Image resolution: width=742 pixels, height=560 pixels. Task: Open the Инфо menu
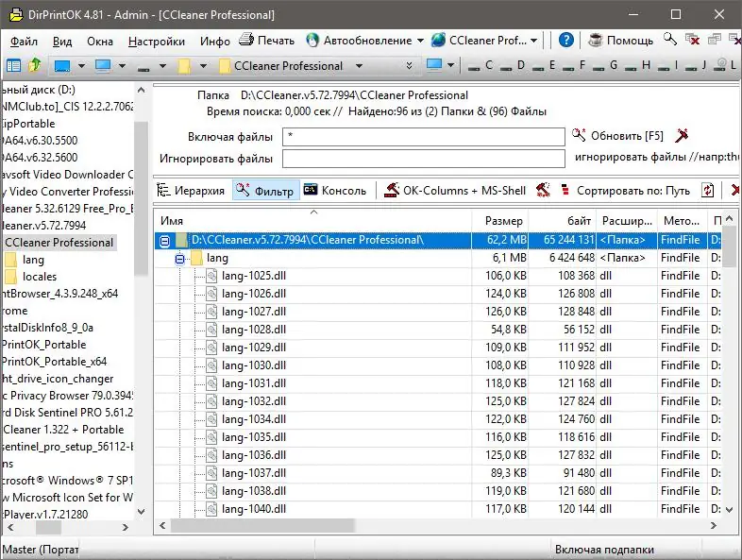[x=215, y=42]
